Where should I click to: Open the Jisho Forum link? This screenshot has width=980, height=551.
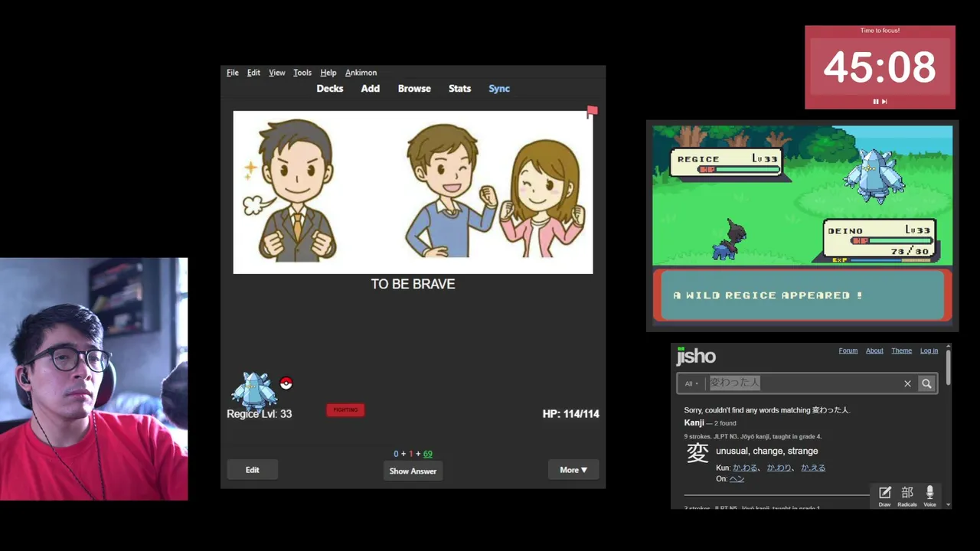848,350
